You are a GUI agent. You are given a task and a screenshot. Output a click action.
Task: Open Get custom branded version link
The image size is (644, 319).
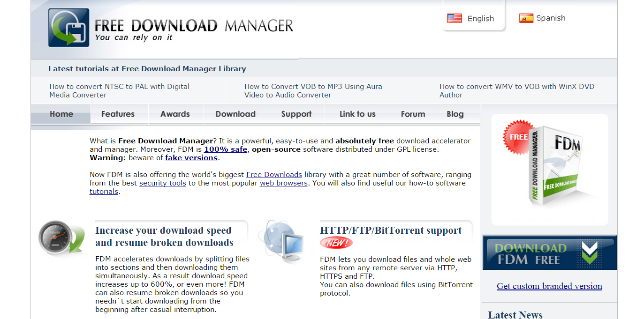click(x=549, y=286)
